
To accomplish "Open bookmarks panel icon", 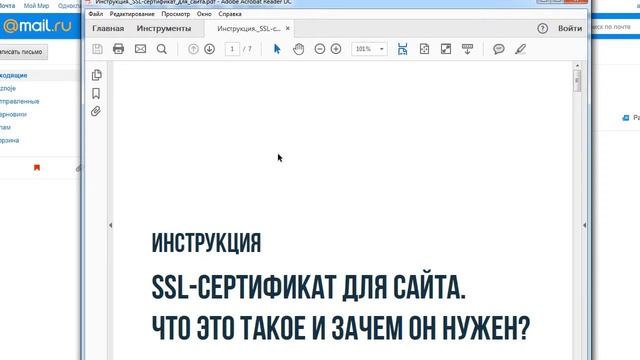I will [x=96, y=93].
